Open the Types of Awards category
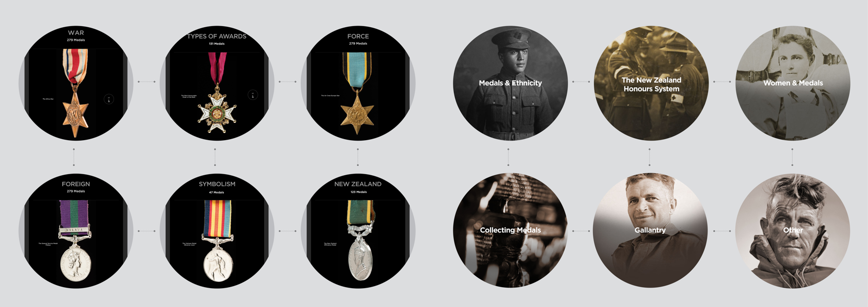The image size is (868, 307). pyautogui.click(x=217, y=83)
